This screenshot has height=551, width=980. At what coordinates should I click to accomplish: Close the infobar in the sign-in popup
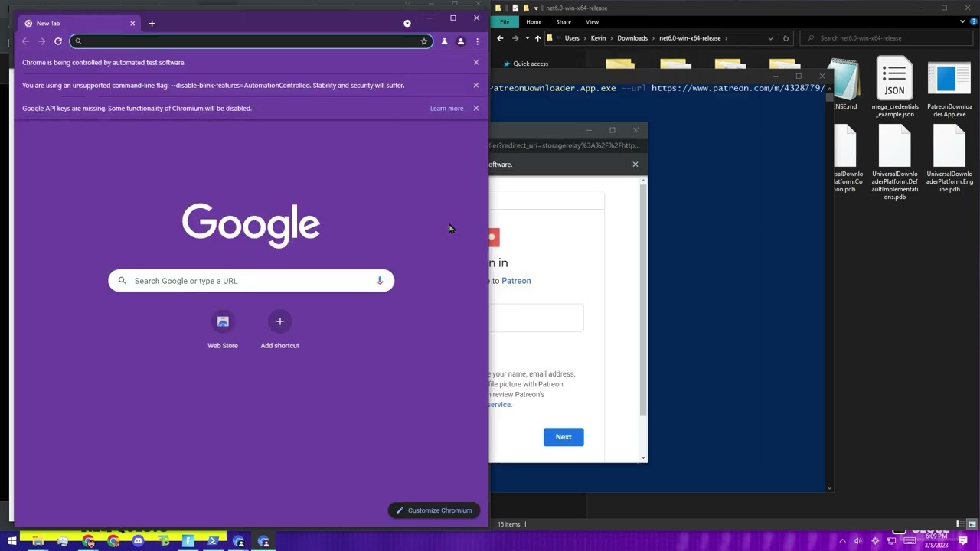tap(635, 164)
